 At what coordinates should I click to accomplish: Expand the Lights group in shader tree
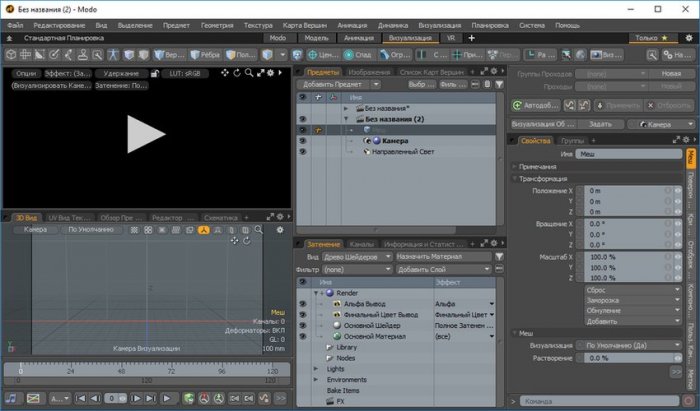coord(318,368)
